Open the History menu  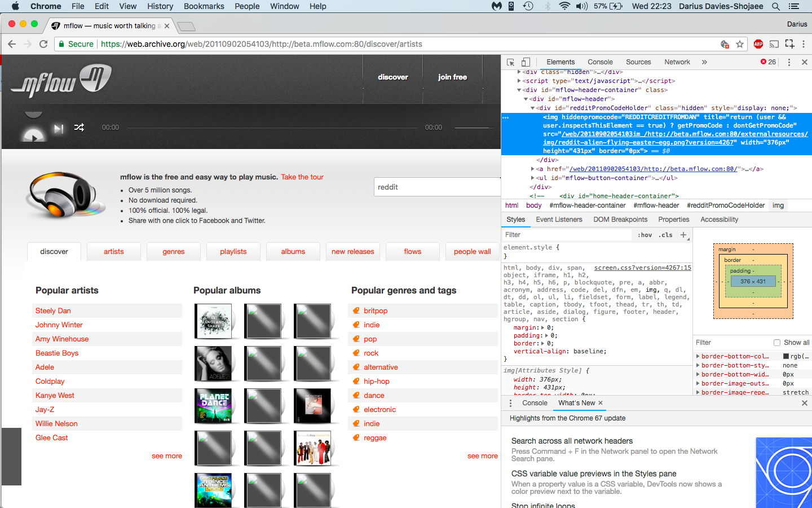click(x=160, y=6)
